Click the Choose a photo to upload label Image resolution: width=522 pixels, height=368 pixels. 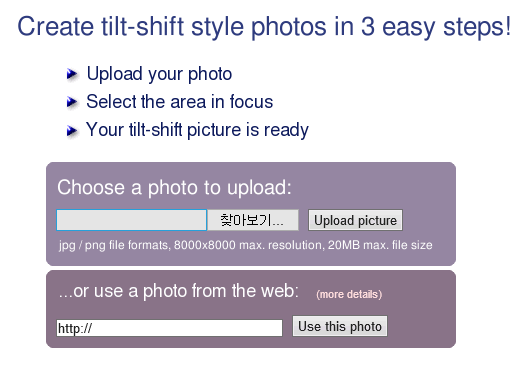tap(174, 187)
